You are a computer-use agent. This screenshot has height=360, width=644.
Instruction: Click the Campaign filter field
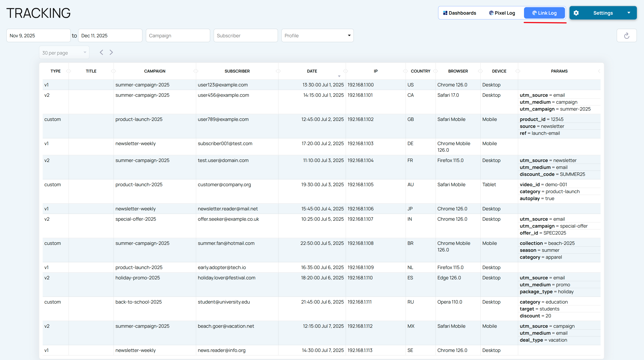pos(178,35)
